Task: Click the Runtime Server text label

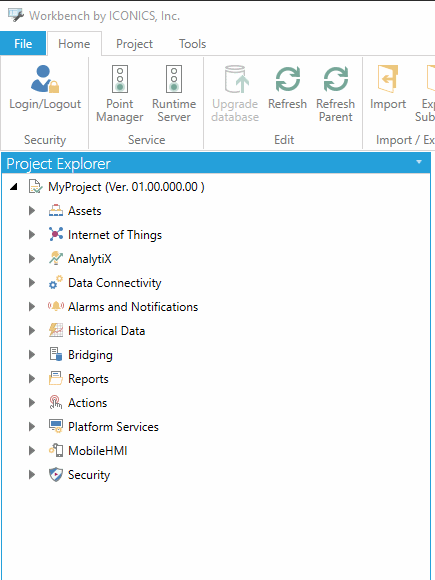Action: pyautogui.click(x=174, y=110)
